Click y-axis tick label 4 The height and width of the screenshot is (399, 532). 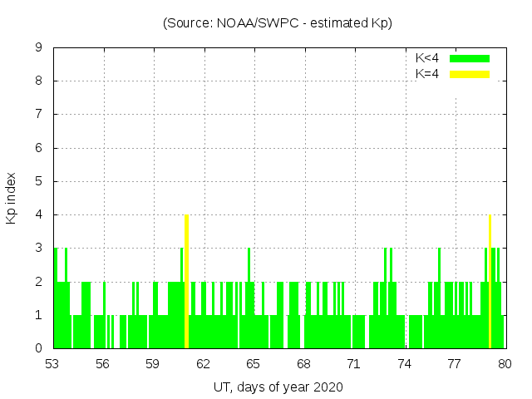click(38, 214)
